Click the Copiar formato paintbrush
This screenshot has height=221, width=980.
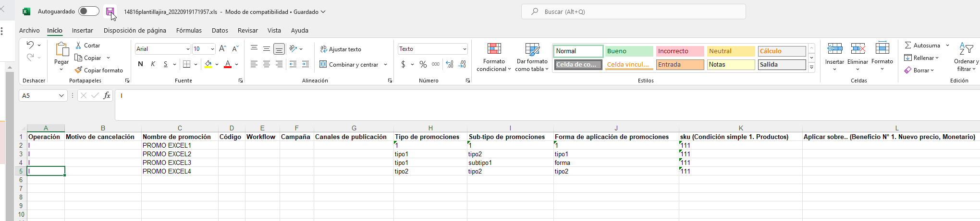pos(79,70)
